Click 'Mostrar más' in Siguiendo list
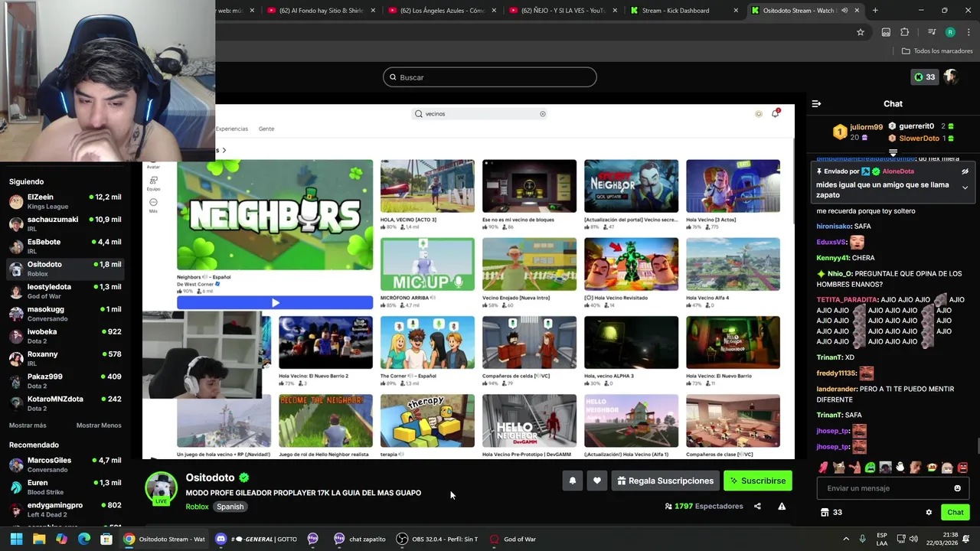Viewport: 980px width, 551px height. pyautogui.click(x=28, y=425)
